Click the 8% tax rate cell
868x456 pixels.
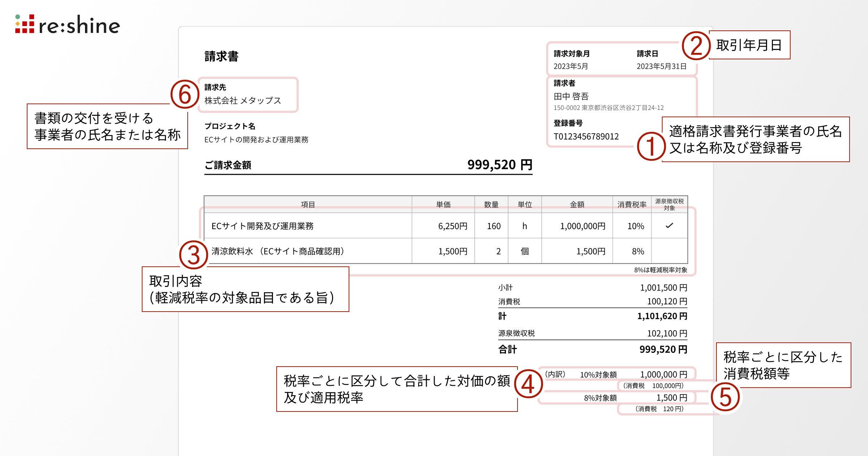click(x=638, y=252)
